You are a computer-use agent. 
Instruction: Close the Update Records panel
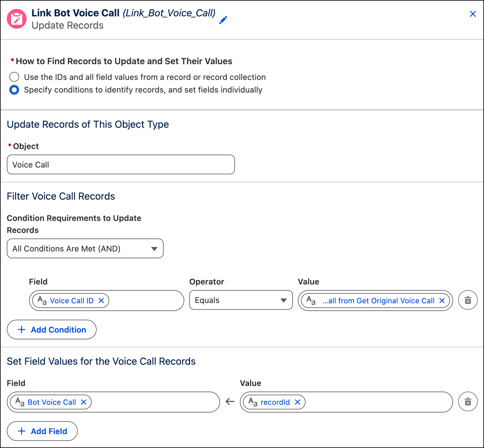pos(473,14)
